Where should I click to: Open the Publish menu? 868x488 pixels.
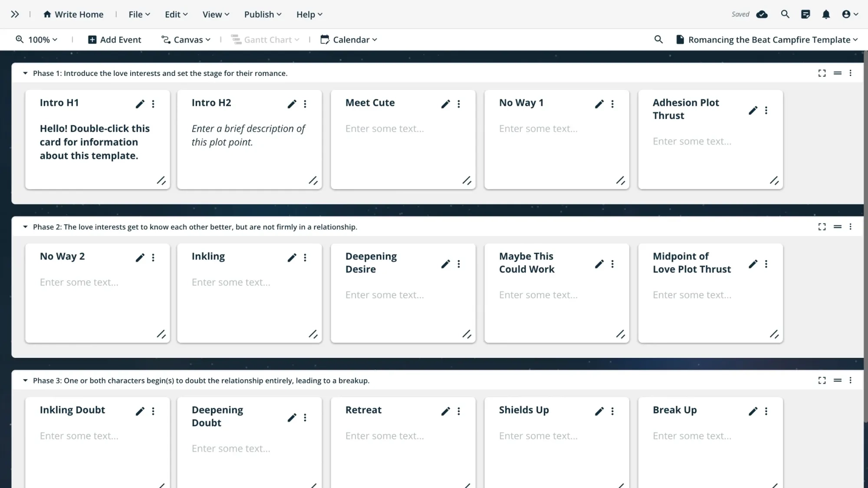[x=263, y=14]
